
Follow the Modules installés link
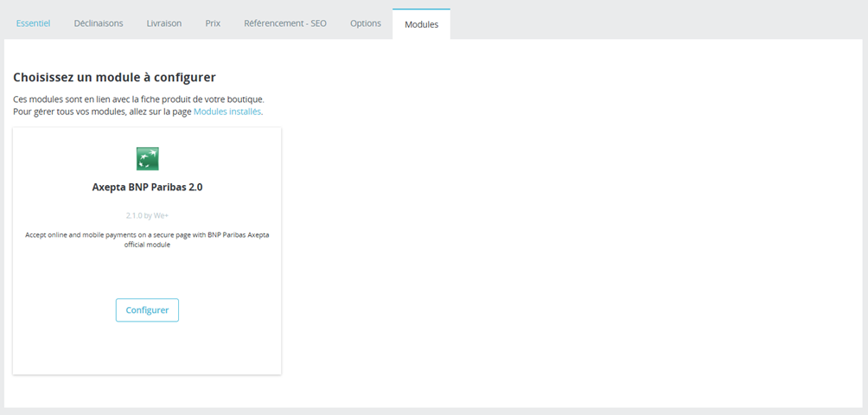227,112
